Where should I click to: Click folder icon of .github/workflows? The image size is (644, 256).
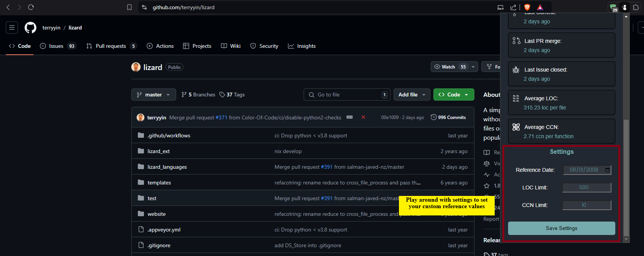pyautogui.click(x=141, y=135)
